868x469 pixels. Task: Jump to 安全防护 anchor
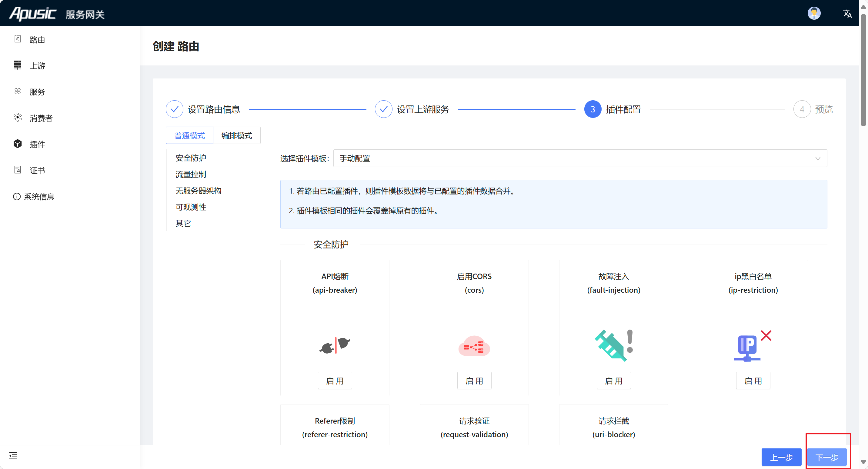pyautogui.click(x=191, y=158)
